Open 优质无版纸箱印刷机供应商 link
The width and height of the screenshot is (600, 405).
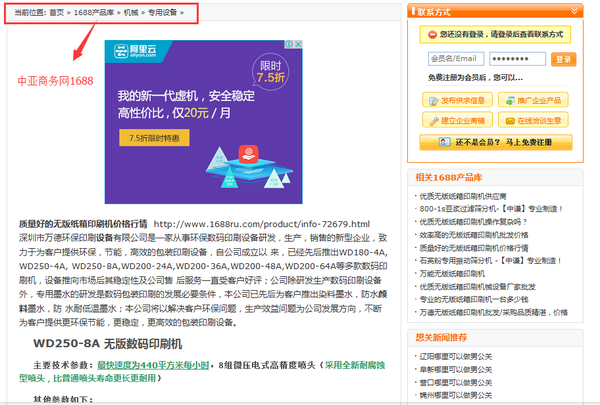463,196
